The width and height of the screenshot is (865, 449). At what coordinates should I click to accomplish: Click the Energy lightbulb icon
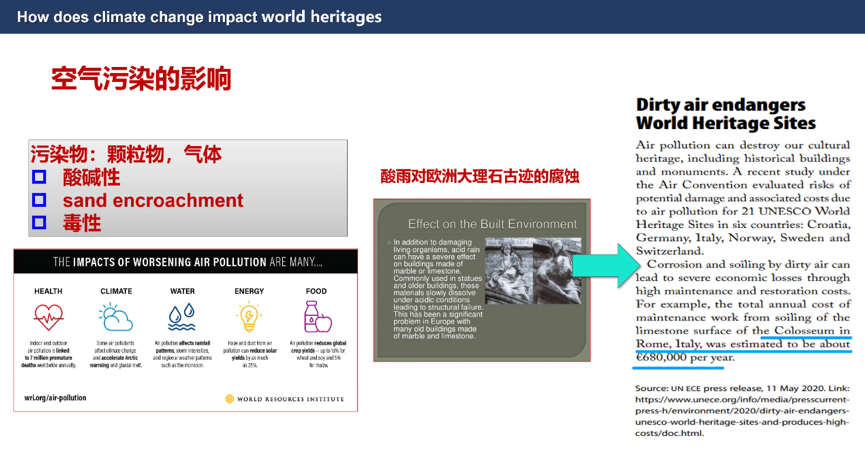coord(249,318)
